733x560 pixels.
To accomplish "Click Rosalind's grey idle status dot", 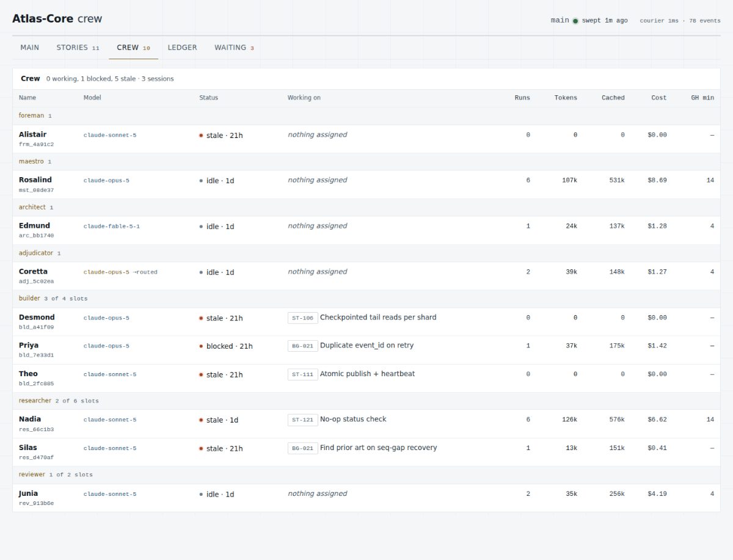I will [201, 181].
